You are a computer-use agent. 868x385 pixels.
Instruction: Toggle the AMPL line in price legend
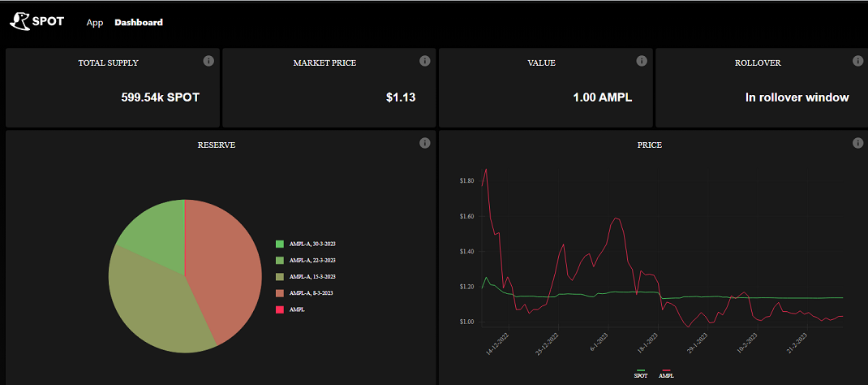666,374
